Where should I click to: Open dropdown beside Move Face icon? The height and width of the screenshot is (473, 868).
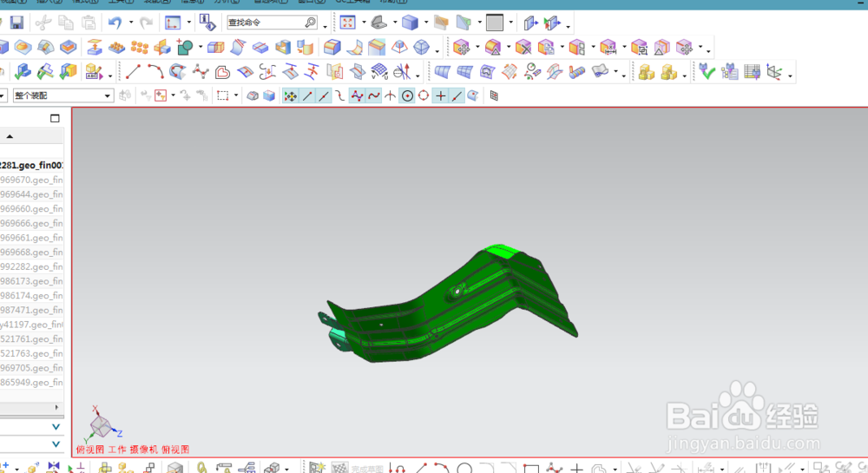tap(477, 48)
